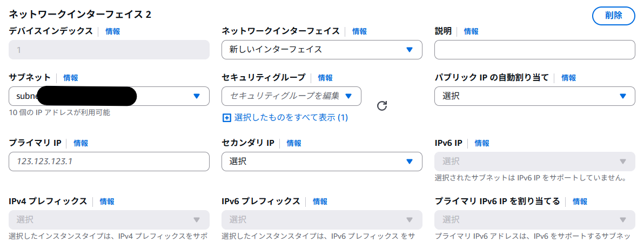Open the 情報 link next to プライマリ IP
The image size is (644, 242).
pos(81,143)
